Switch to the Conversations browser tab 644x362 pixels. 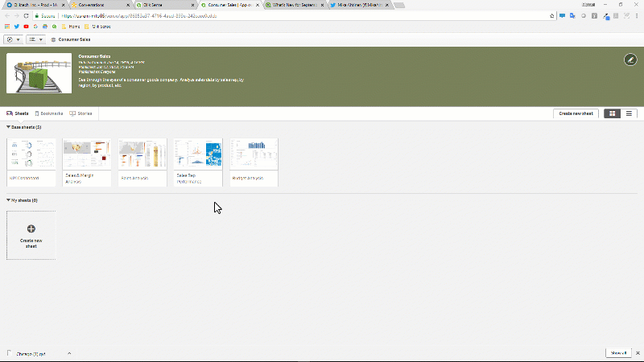(98, 5)
